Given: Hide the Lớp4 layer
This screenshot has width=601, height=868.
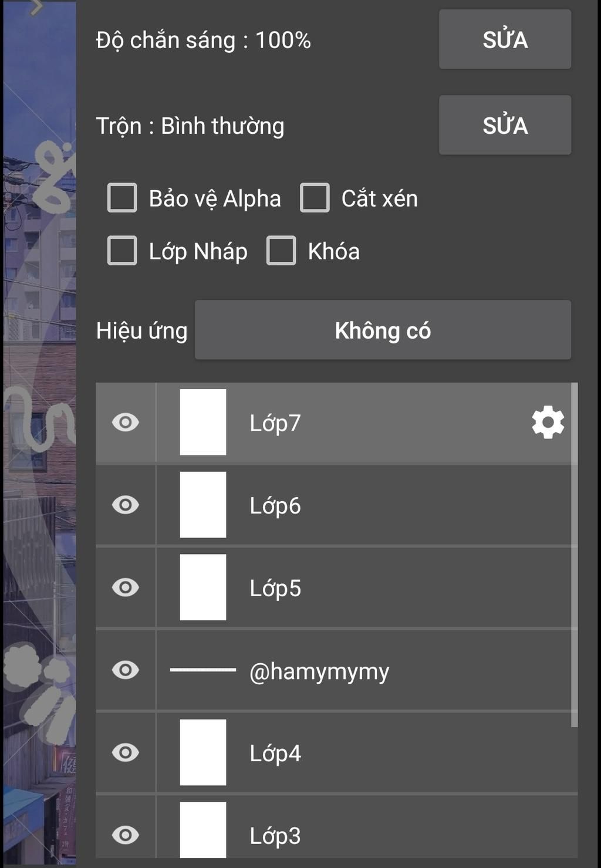Looking at the screenshot, I should (x=126, y=752).
